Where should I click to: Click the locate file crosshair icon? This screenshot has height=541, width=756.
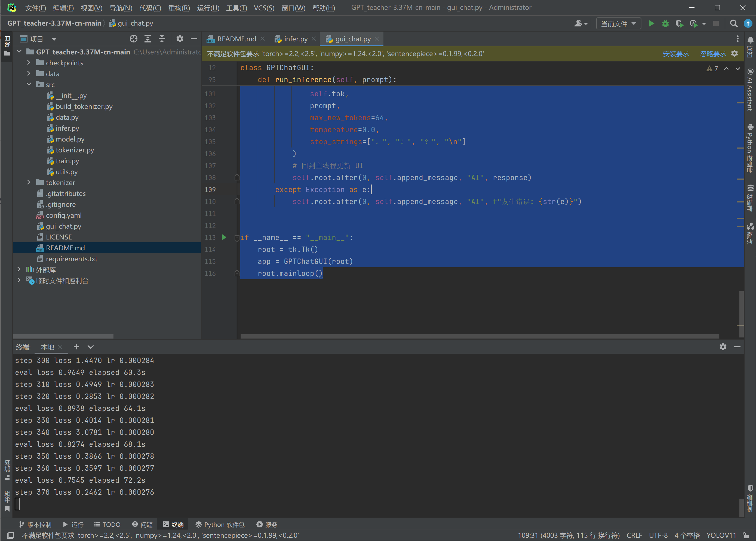point(134,39)
